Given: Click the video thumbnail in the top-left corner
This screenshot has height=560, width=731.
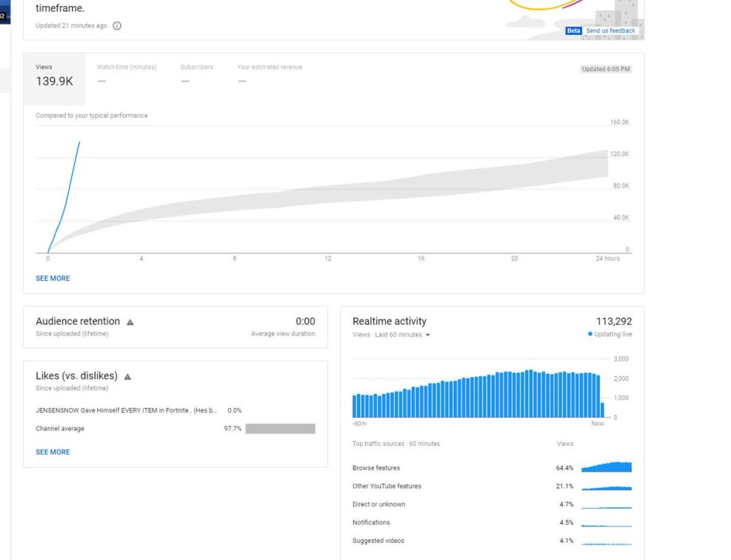Looking at the screenshot, I should 4,12.
